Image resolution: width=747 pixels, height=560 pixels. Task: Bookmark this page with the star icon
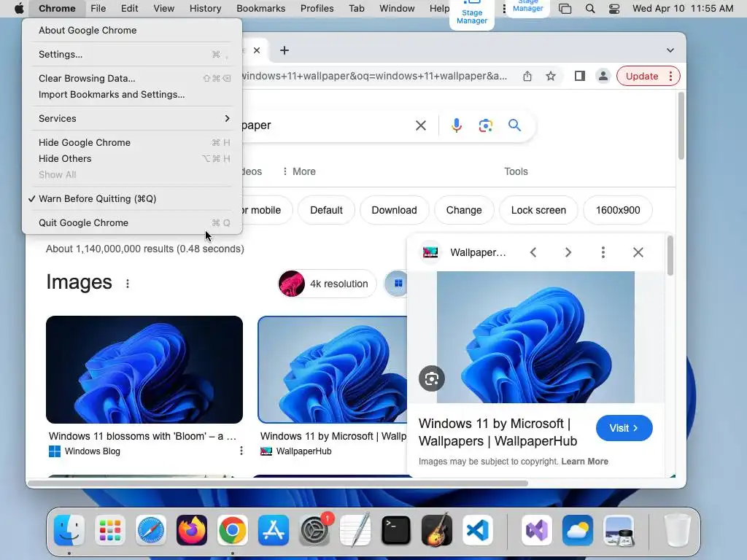tap(551, 76)
